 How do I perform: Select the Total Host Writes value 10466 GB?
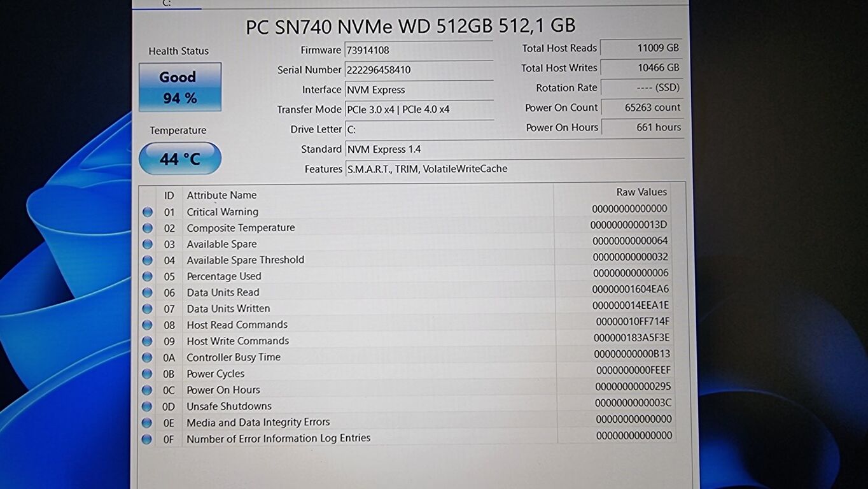click(x=642, y=67)
